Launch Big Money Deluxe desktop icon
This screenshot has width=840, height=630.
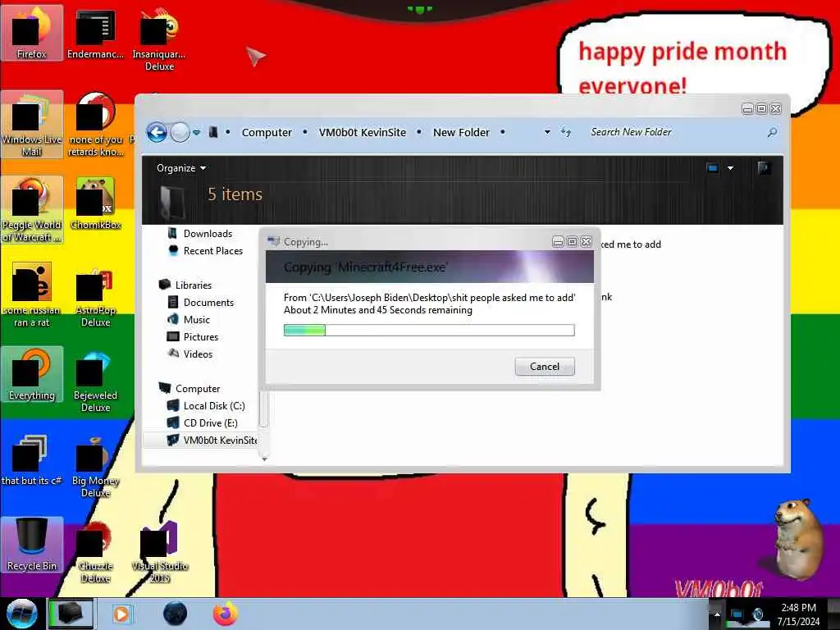pos(95,465)
